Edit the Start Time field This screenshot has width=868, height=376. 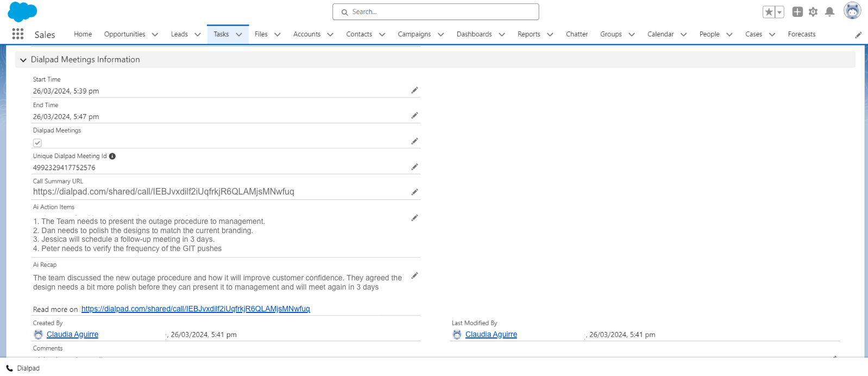[x=414, y=90]
